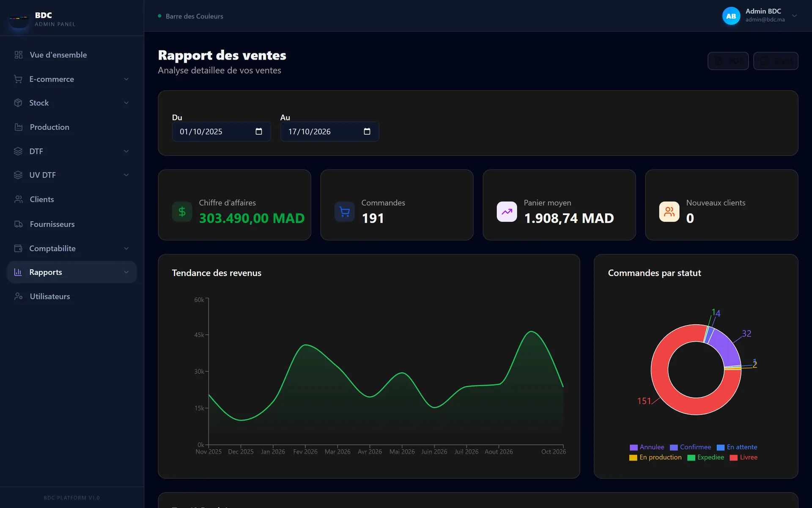Click the Nouveaux clients orange icon

[669, 212]
